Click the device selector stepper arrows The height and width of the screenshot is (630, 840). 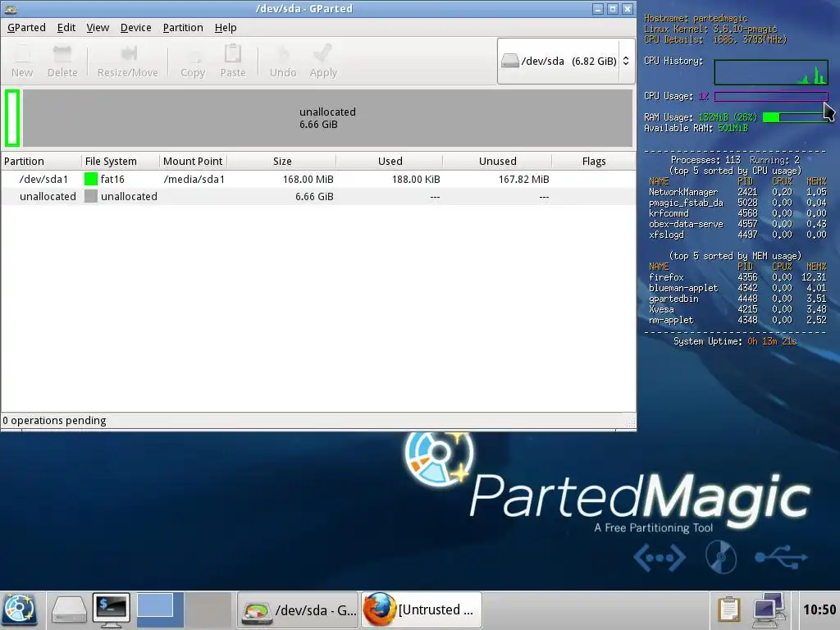626,61
